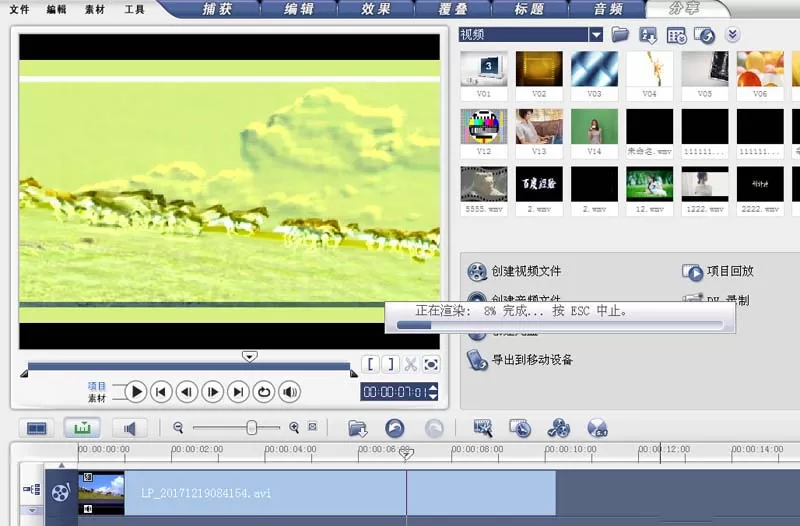Screen dimensions: 800x526
Task: Open the 编辑 menu
Action: 56,9
